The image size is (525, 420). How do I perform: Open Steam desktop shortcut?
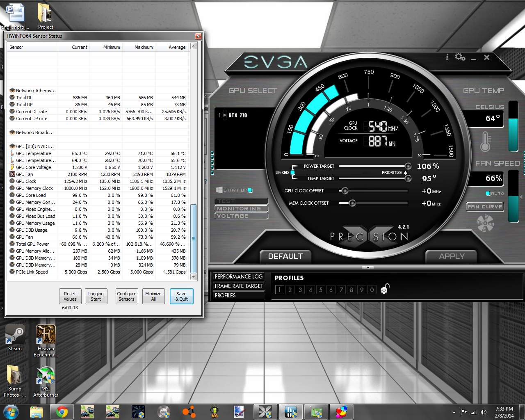pyautogui.click(x=15, y=338)
